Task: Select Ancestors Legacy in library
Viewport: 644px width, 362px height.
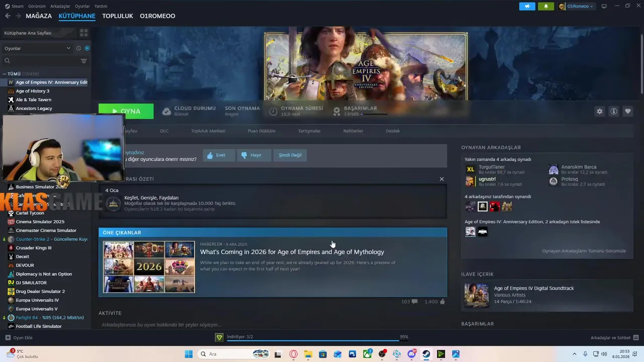Action: coord(34,108)
